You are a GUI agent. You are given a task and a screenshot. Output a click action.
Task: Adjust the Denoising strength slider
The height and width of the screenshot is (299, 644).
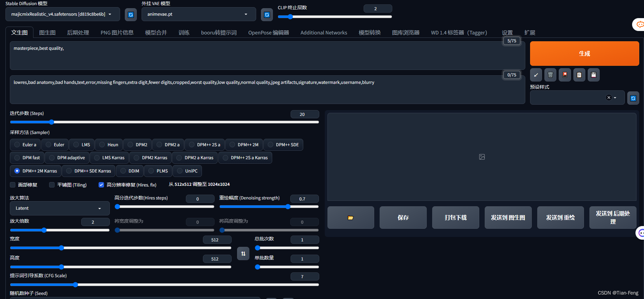(x=269, y=207)
